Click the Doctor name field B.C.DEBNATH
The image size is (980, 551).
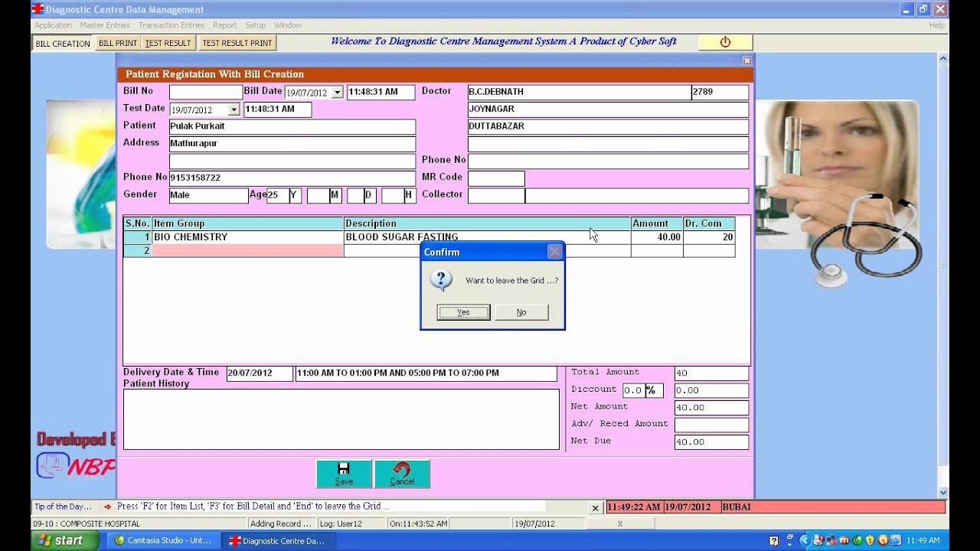point(579,92)
